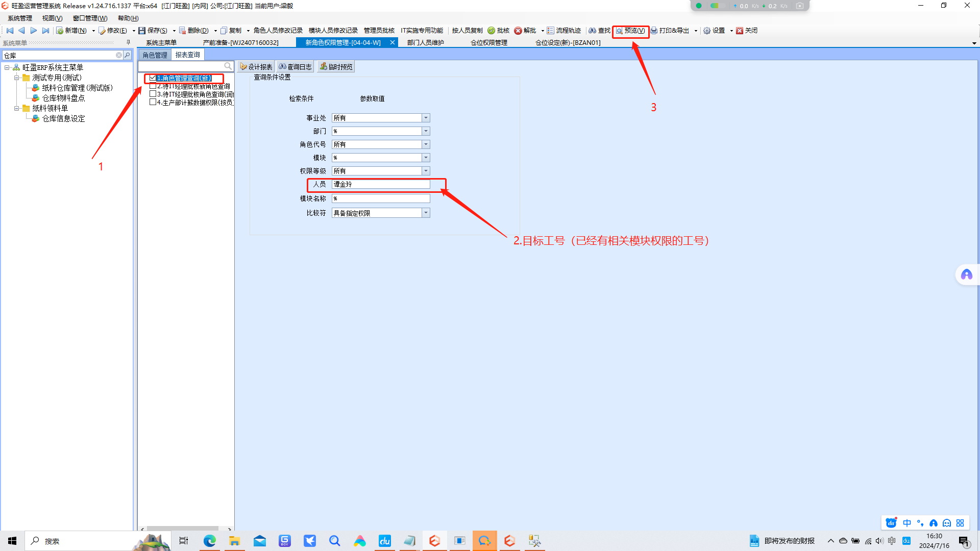Click the 解批 un-approve toolbar button
The width and height of the screenshot is (980, 551).
click(x=525, y=31)
